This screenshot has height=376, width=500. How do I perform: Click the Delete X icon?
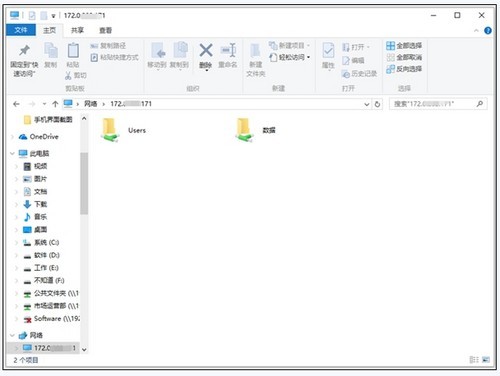tap(206, 50)
